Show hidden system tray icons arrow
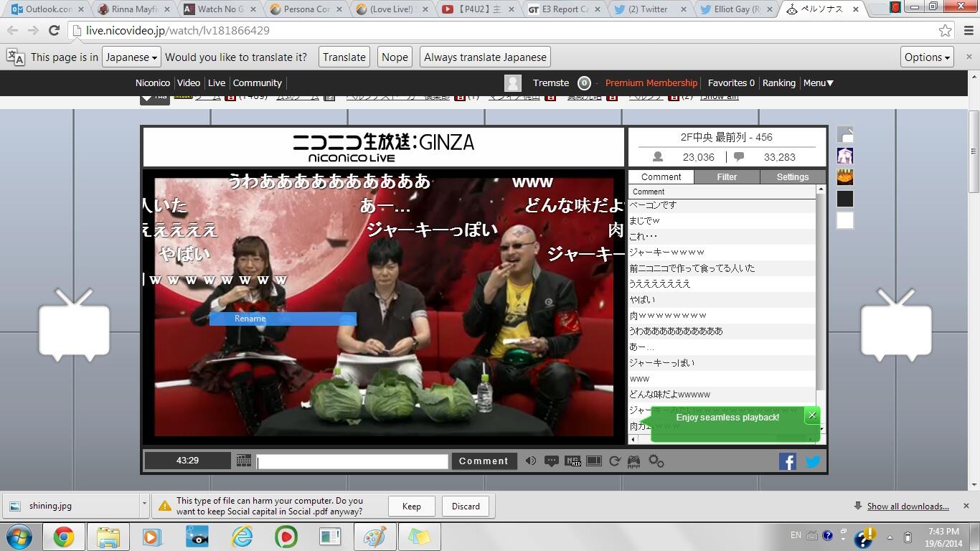Screen dimensions: 980x551 [x=890, y=537]
